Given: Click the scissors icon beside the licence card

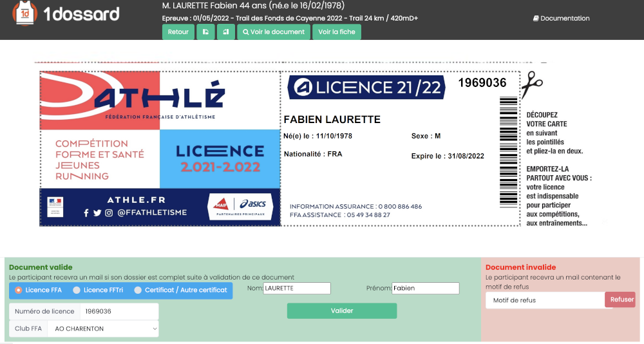Looking at the screenshot, I should point(531,84).
